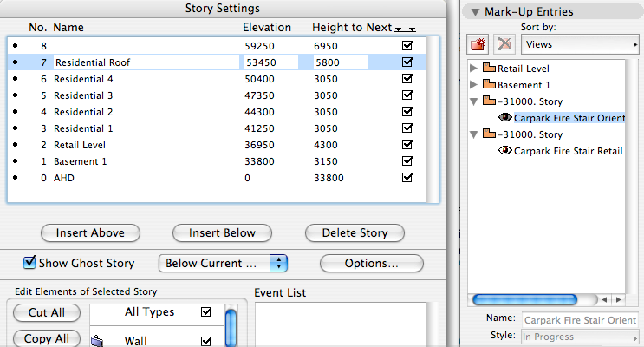Click eye icon beside Carpark Fire Stair Orient

[x=504, y=118]
